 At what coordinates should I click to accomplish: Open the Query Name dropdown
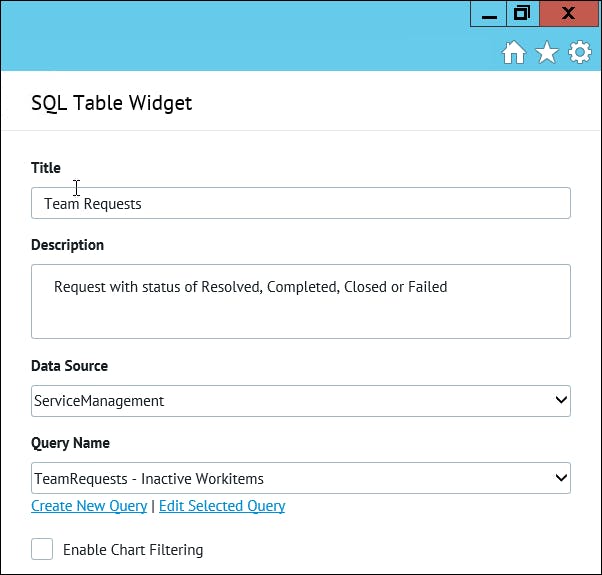point(300,478)
